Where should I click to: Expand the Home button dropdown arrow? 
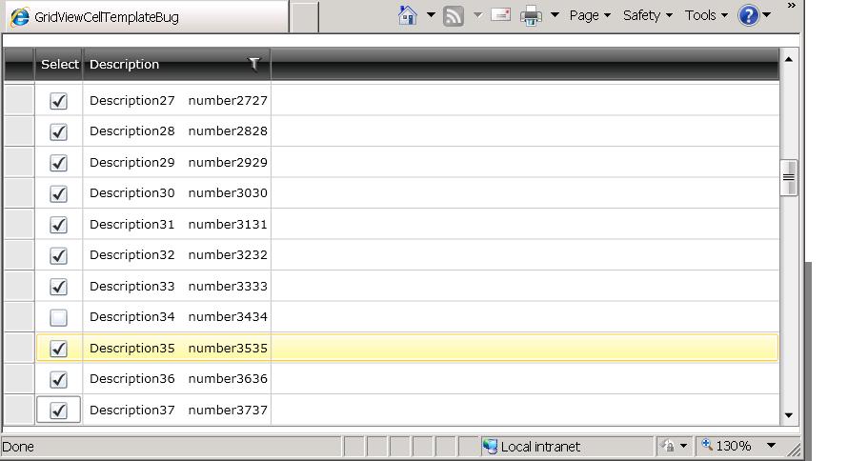pos(431,15)
